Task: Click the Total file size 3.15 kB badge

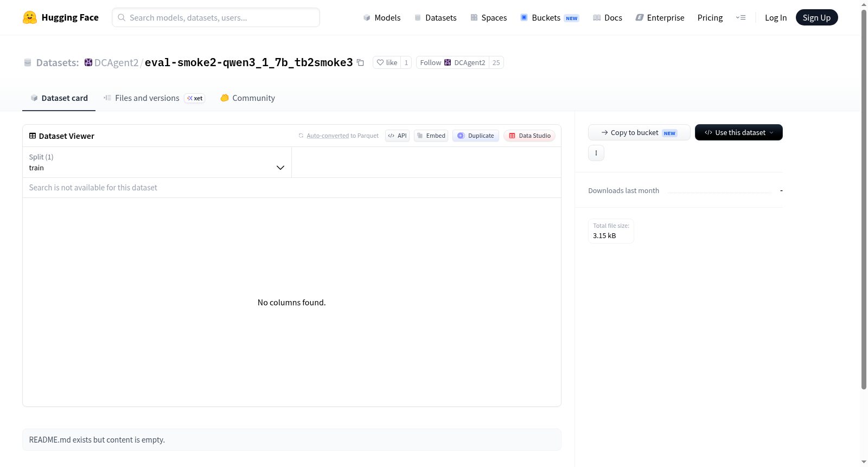Action: point(611,231)
